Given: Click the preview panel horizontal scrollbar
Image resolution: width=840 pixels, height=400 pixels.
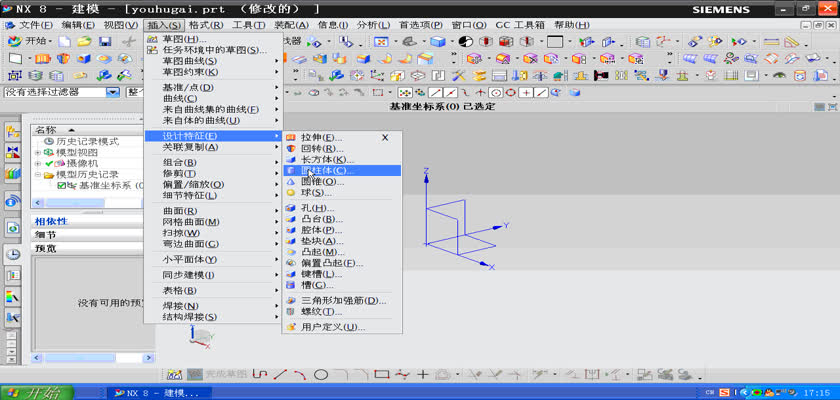Looking at the screenshot, I should pos(93,358).
